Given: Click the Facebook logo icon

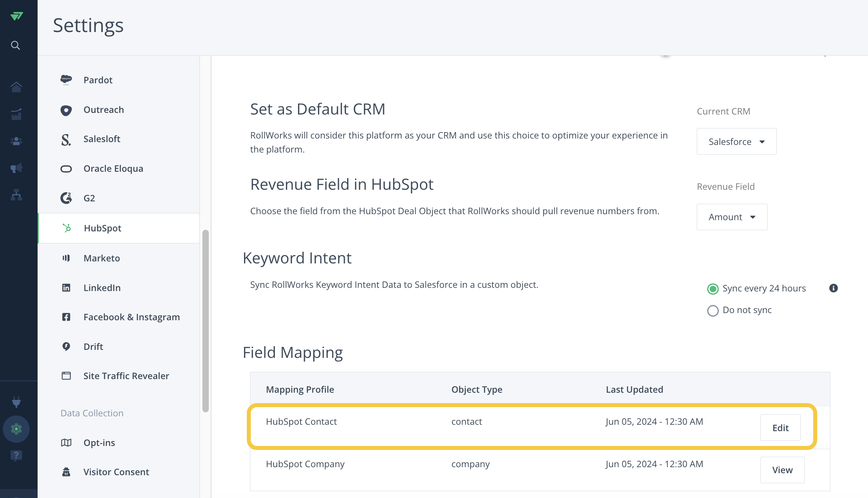Looking at the screenshot, I should tap(66, 317).
